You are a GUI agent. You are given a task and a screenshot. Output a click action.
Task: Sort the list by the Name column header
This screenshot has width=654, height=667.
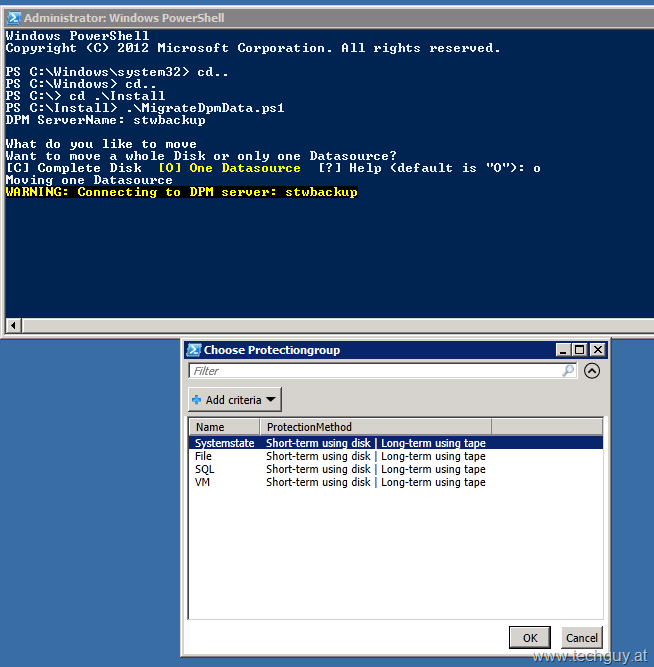coord(224,427)
